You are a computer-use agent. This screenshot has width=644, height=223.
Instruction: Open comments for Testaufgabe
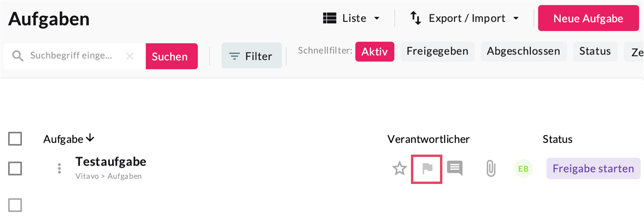tap(454, 168)
